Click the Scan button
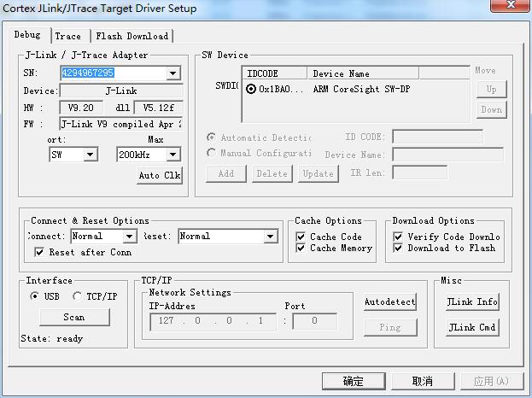The image size is (532, 398). (74, 317)
